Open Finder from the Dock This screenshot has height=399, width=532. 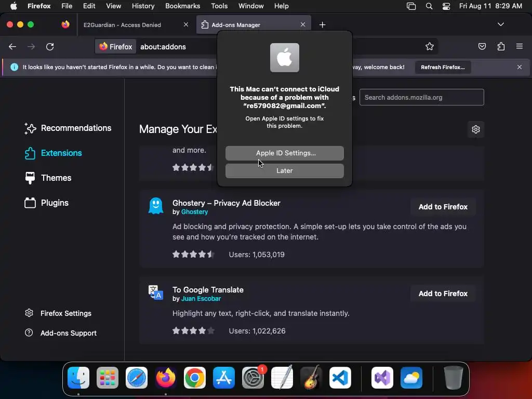tap(78, 378)
